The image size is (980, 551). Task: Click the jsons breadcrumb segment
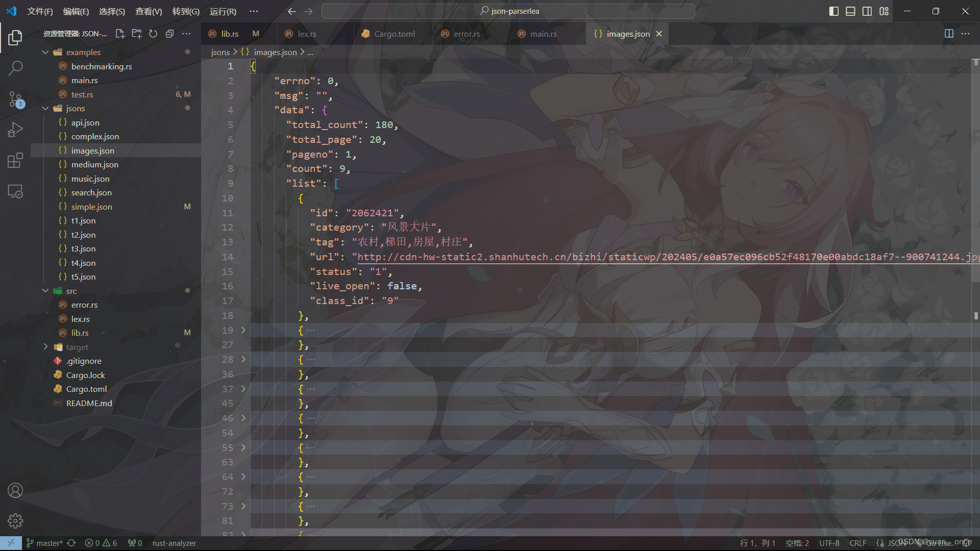220,52
